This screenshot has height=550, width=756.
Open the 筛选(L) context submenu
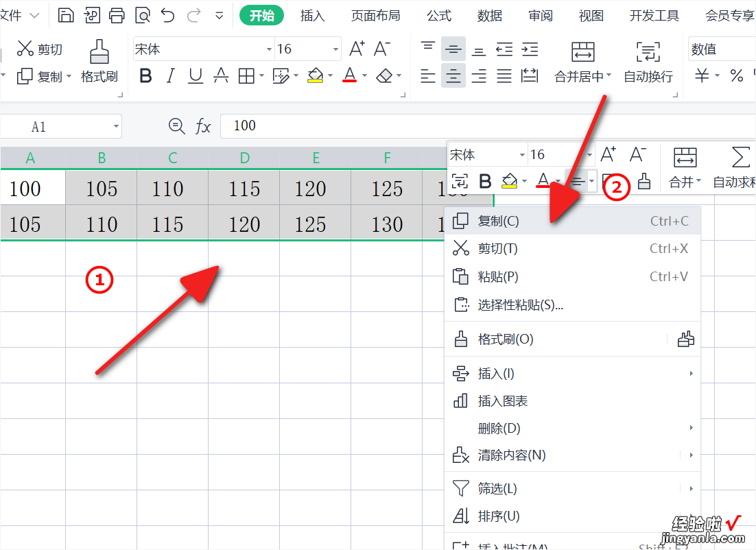572,489
